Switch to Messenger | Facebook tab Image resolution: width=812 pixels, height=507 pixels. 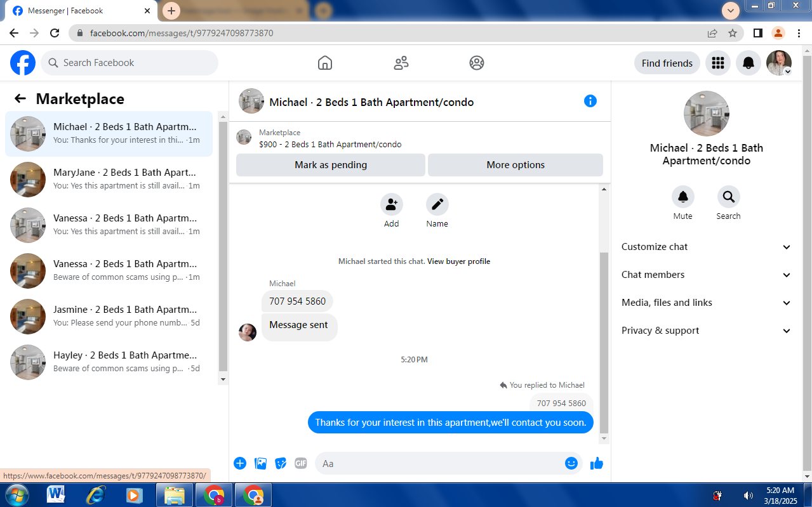click(x=83, y=11)
